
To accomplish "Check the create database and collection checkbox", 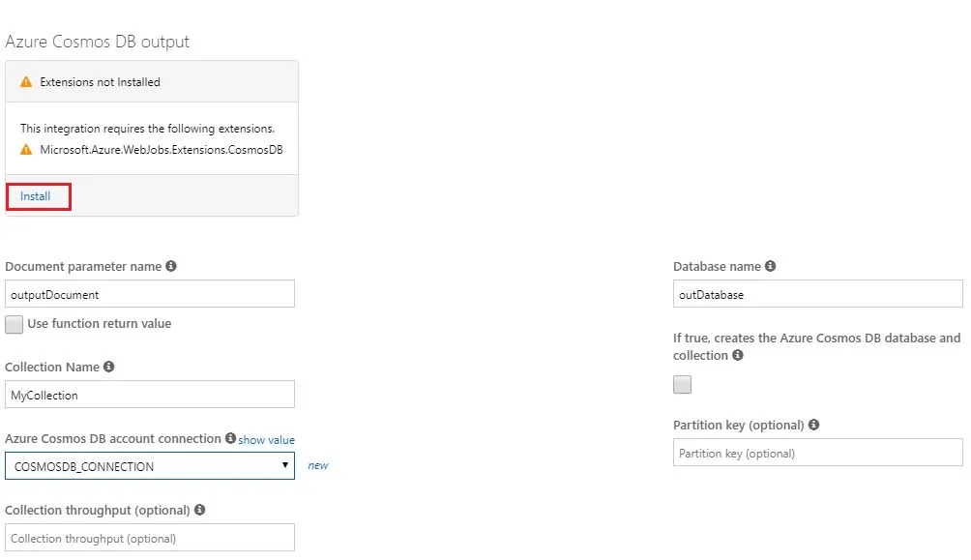I will tap(683, 385).
